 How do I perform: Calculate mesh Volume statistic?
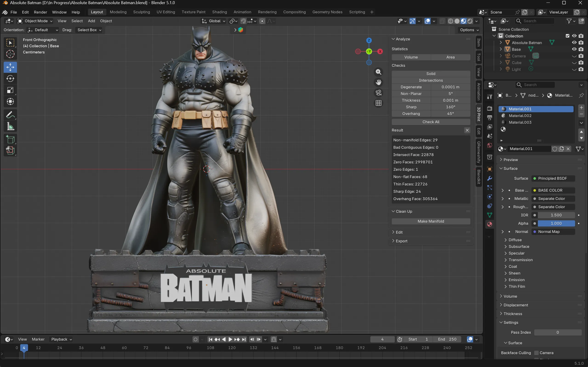coord(411,57)
